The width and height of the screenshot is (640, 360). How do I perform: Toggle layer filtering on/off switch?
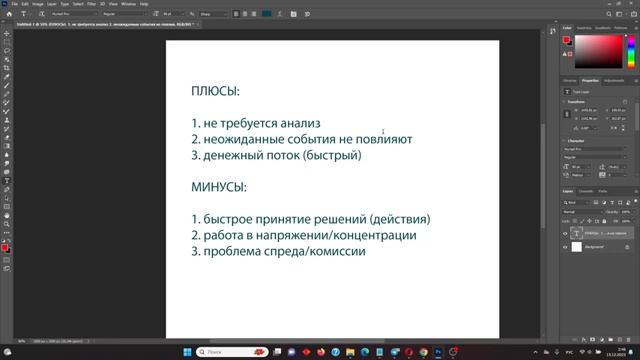[636, 201]
